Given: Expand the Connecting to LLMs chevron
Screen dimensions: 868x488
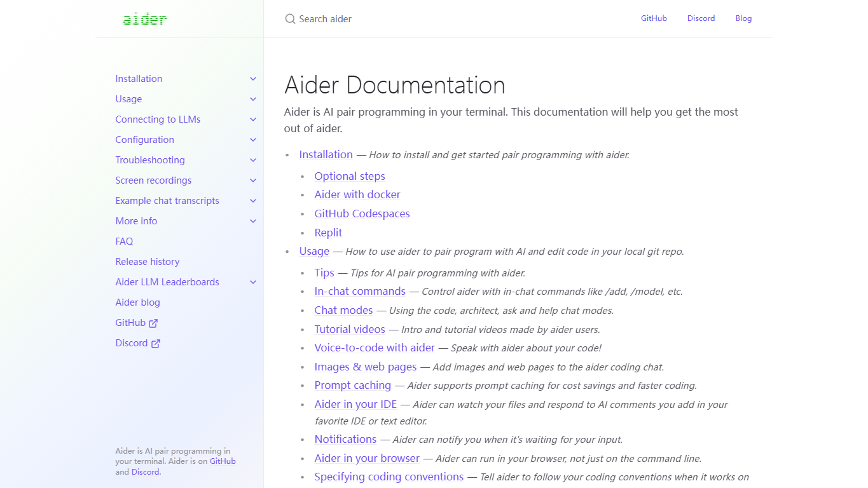Looking at the screenshot, I should [253, 119].
